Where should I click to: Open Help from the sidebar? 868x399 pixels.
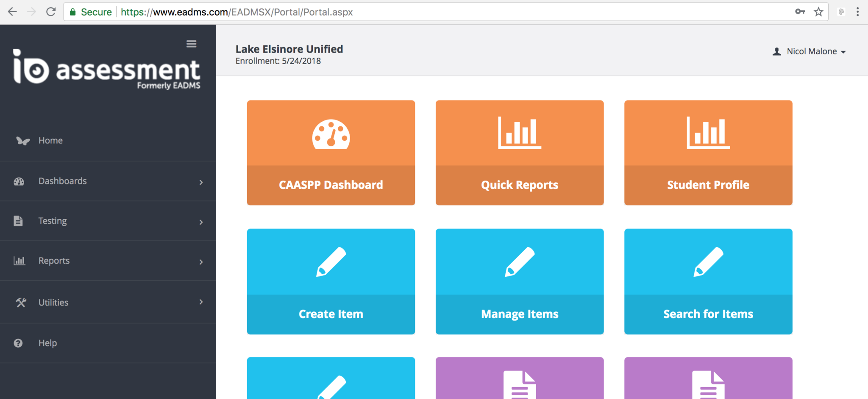click(x=47, y=343)
